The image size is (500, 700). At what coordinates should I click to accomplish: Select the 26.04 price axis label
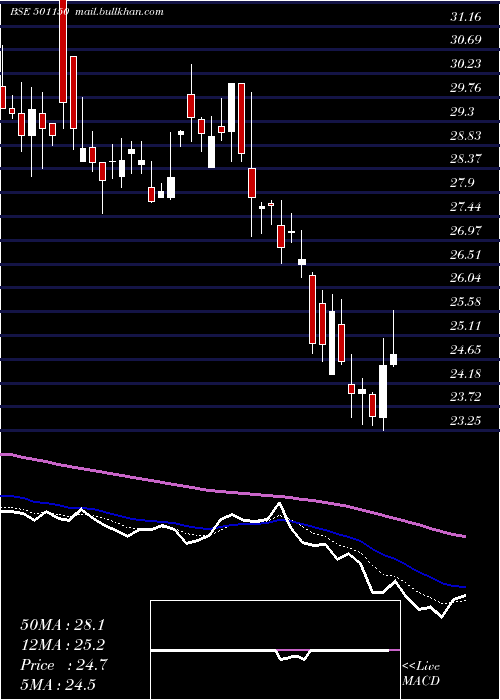[x=466, y=278]
